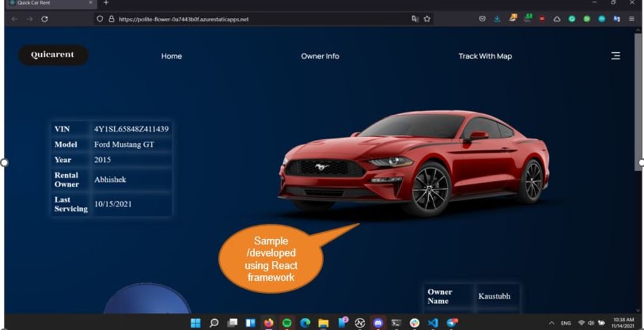Click the battery tray icon

point(601,323)
